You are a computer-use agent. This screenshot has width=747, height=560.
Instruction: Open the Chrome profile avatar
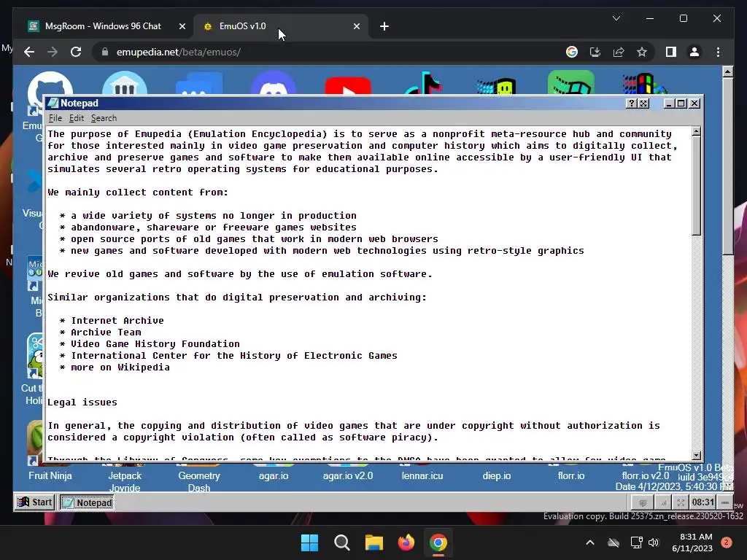tap(694, 52)
